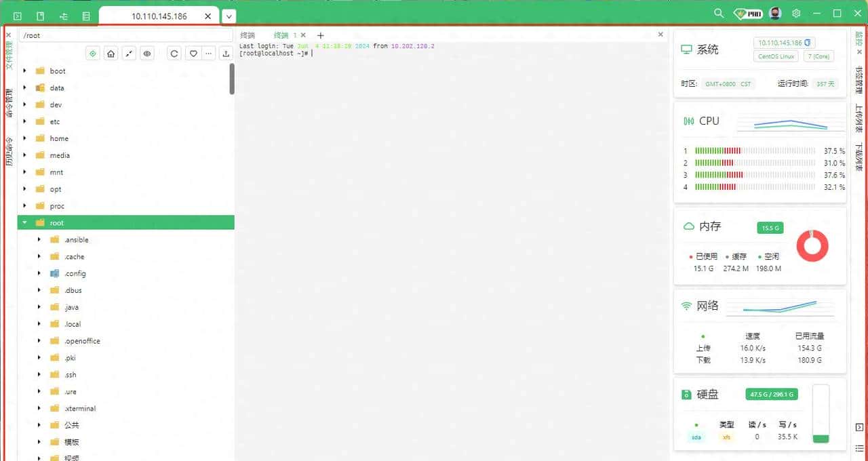Switch to the first 终端 tab
This screenshot has width=868, height=461.
pyautogui.click(x=248, y=35)
